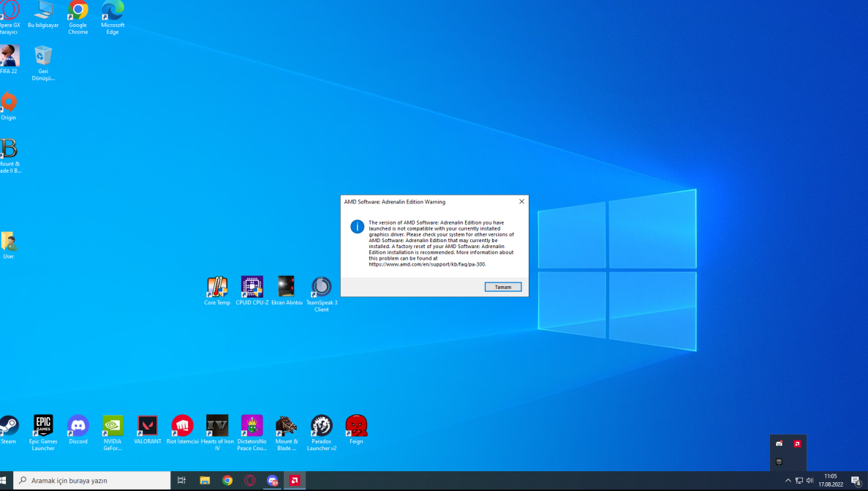Open File Explorer from the taskbar
This screenshot has height=491, width=868.
click(x=205, y=481)
